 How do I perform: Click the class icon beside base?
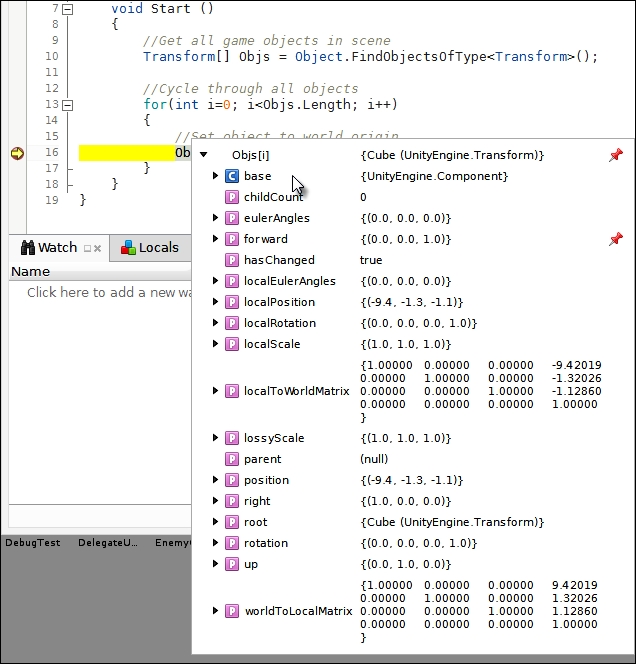pos(232,176)
